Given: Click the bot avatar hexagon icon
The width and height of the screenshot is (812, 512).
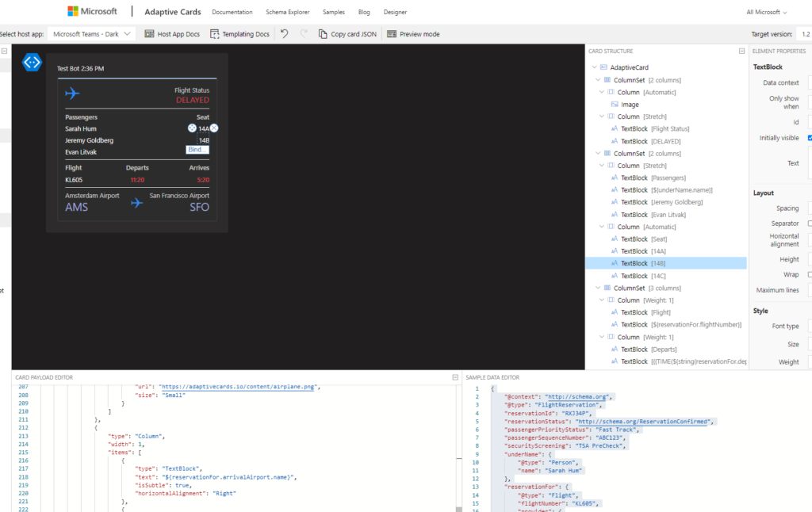Looking at the screenshot, I should pos(32,63).
